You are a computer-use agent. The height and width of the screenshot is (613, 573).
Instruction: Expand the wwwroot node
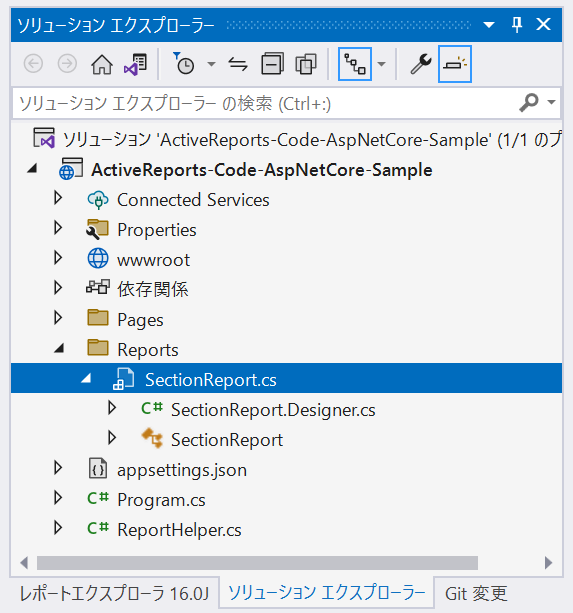[58, 258]
